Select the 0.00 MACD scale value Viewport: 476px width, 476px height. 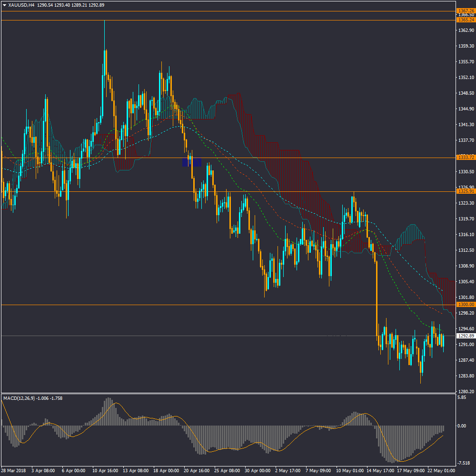point(462,426)
